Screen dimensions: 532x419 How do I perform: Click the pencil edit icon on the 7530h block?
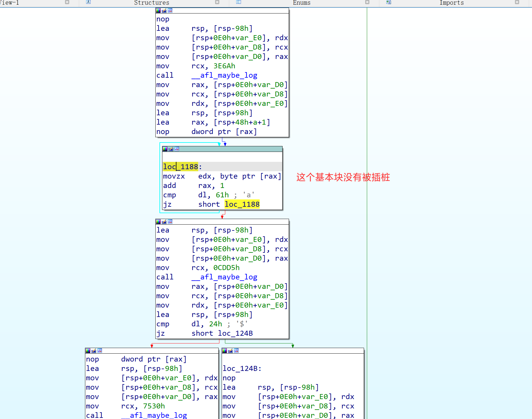point(94,351)
